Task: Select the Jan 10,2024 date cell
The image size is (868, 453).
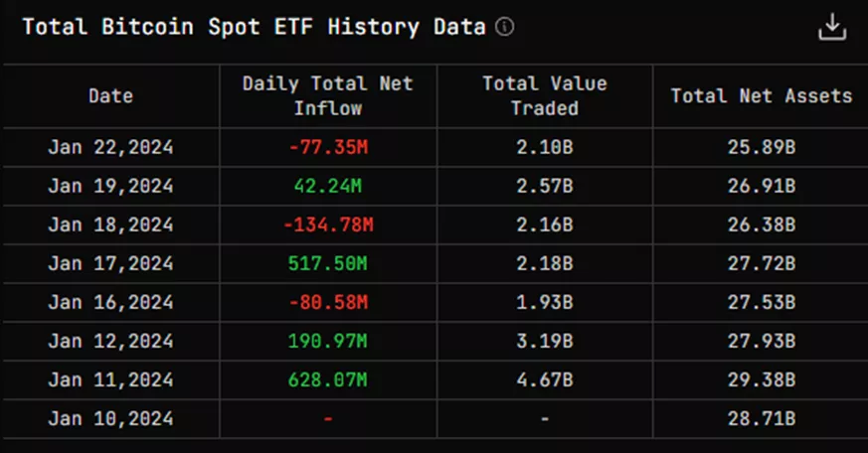Action: tap(110, 419)
